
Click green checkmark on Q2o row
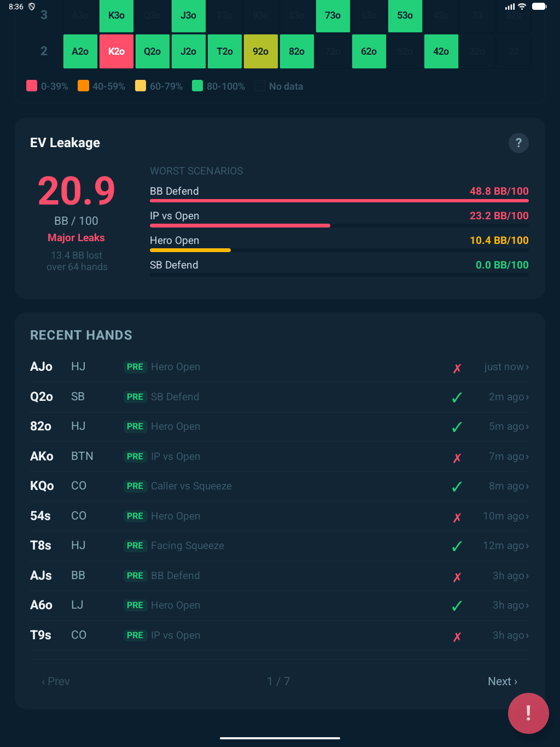click(457, 398)
